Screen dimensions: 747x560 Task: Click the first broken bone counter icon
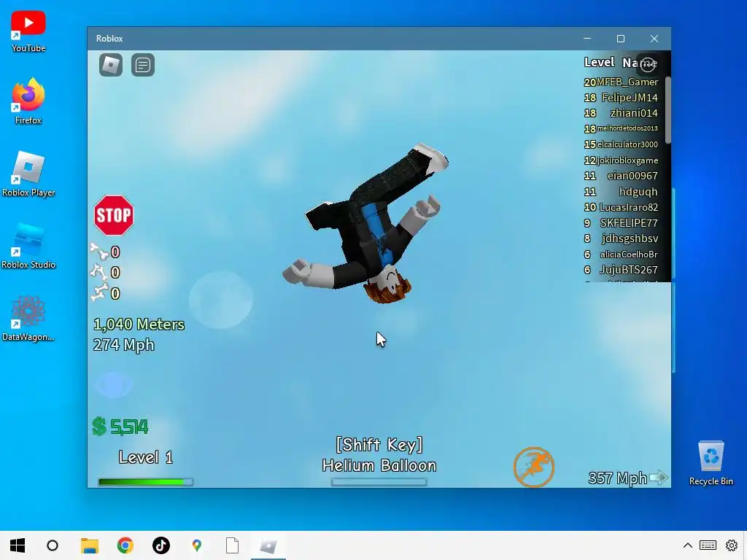click(x=99, y=251)
